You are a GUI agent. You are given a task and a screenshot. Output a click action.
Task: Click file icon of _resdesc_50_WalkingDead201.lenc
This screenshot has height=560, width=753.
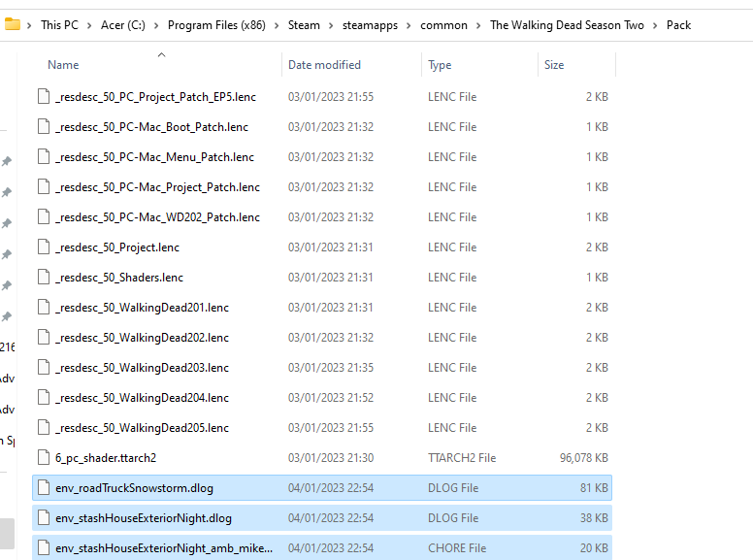pyautogui.click(x=44, y=308)
